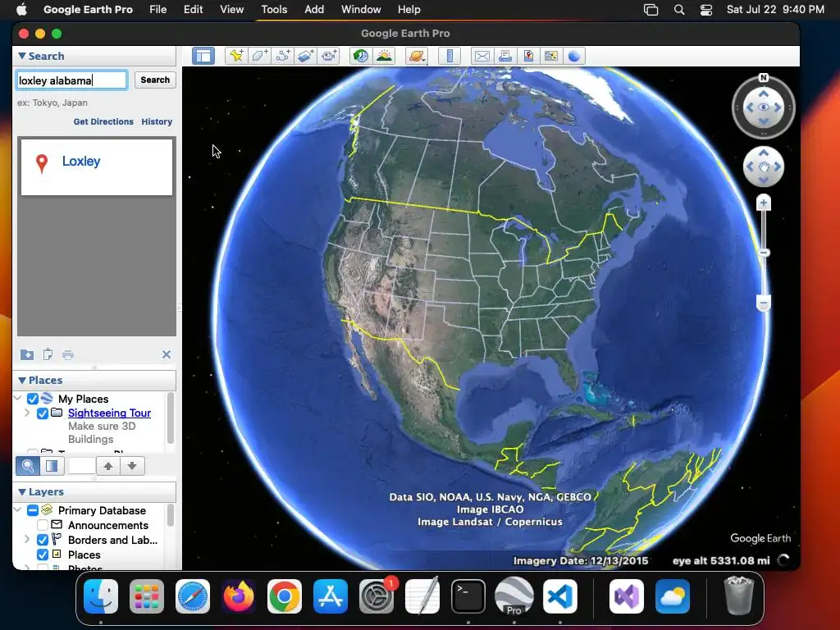Open the Window menu

point(361,9)
